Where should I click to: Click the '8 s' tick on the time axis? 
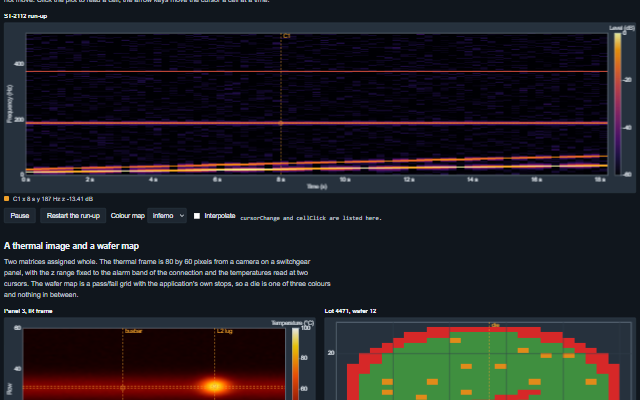(281, 180)
